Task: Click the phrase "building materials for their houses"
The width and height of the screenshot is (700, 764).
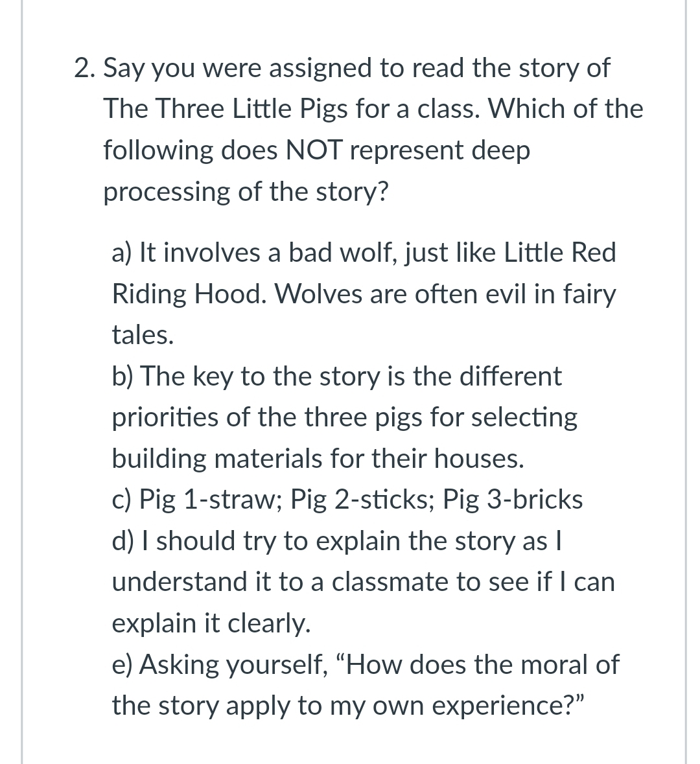Action: [x=318, y=458]
